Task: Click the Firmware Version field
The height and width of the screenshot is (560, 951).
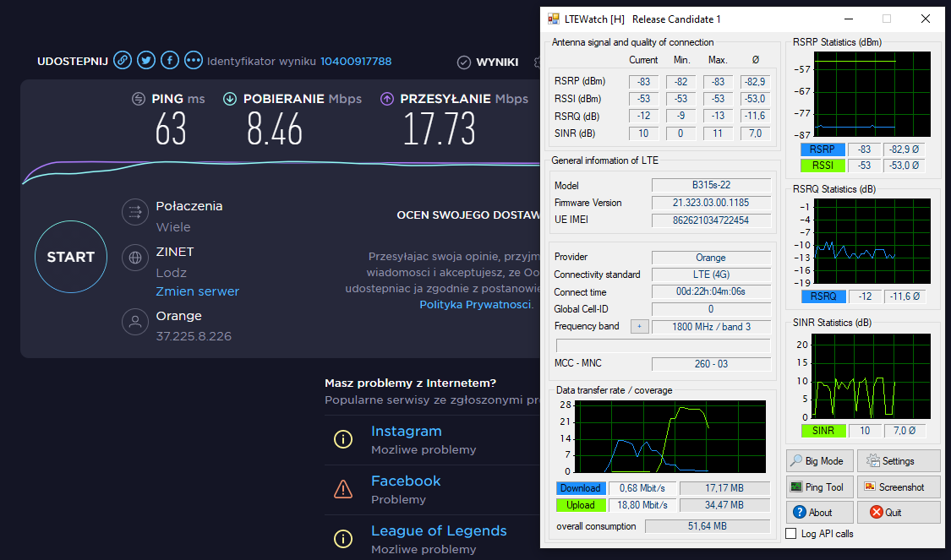Action: point(711,203)
